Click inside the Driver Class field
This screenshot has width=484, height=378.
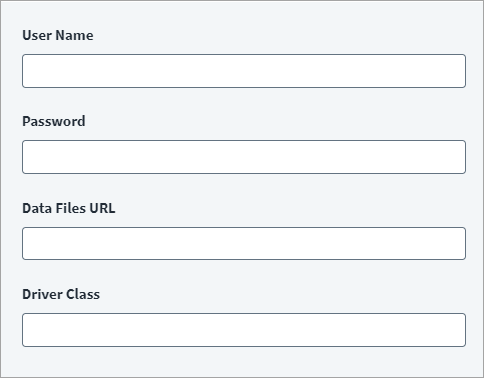[244, 330]
